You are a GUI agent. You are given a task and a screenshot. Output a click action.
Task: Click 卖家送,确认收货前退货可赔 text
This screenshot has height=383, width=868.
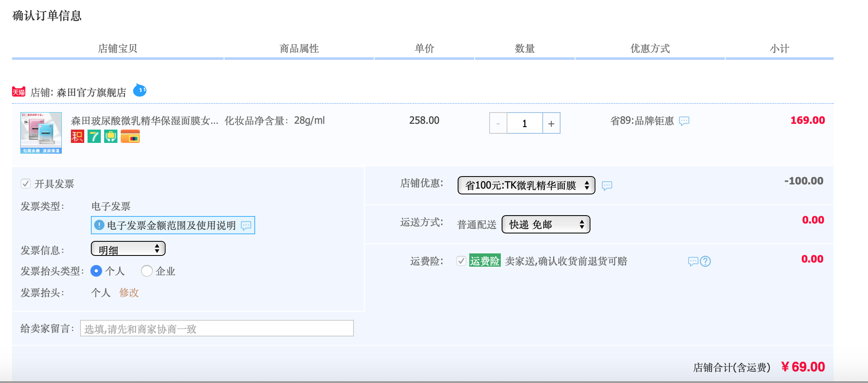pos(566,261)
